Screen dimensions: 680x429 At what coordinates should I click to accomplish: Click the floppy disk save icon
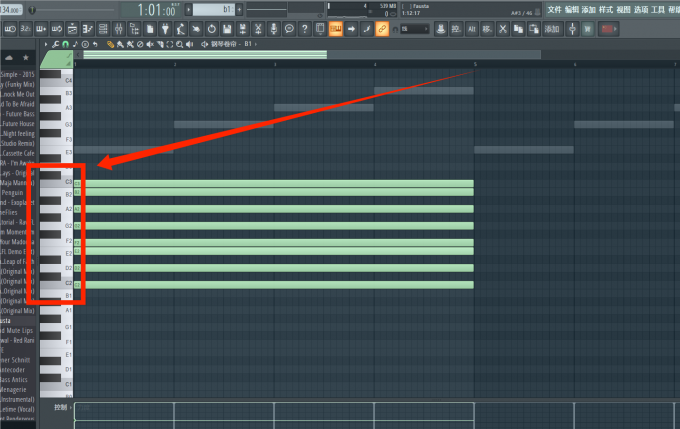click(x=227, y=29)
